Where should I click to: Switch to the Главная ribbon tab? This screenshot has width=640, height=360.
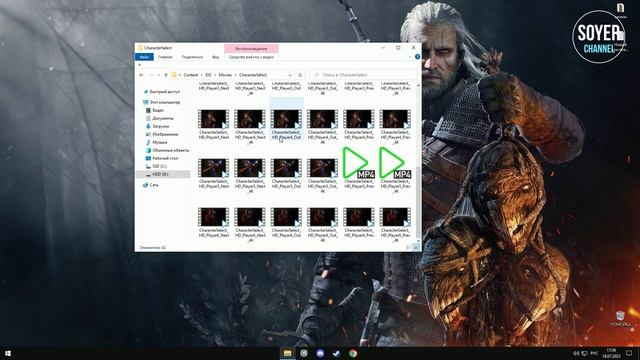(x=165, y=57)
